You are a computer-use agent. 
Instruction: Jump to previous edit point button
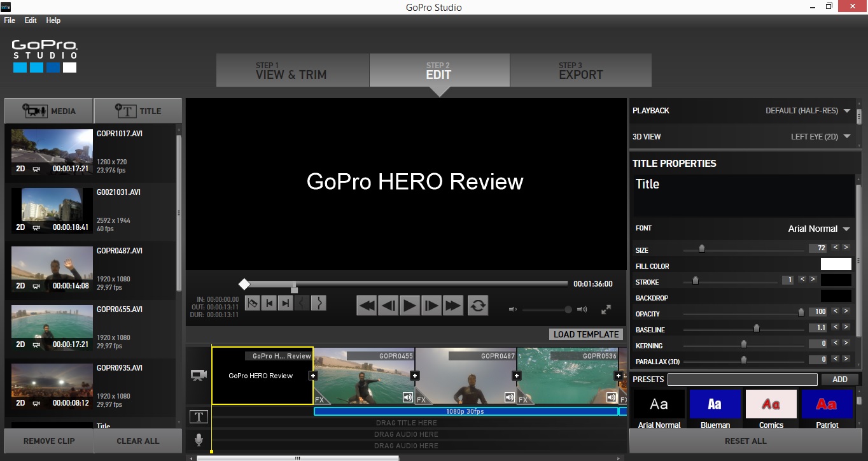pyautogui.click(x=269, y=304)
